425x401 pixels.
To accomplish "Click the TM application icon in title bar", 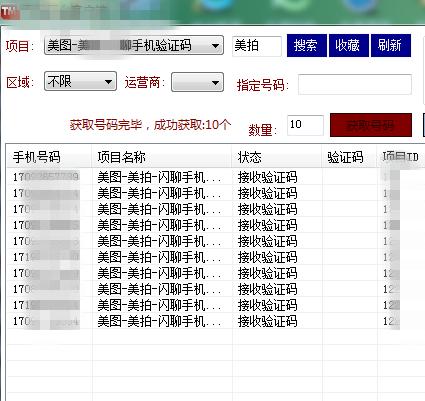I will point(9,12).
